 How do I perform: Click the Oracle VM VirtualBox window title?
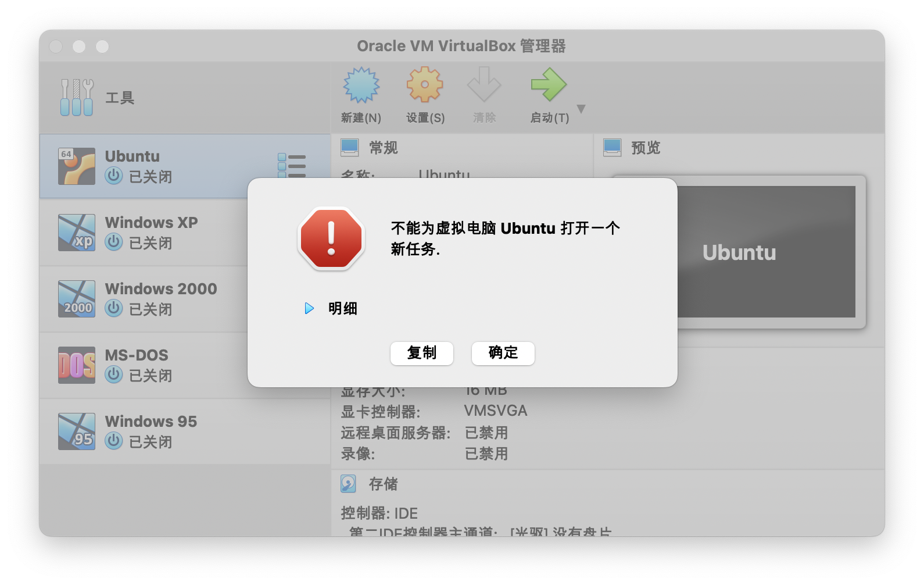pyautogui.click(x=461, y=46)
